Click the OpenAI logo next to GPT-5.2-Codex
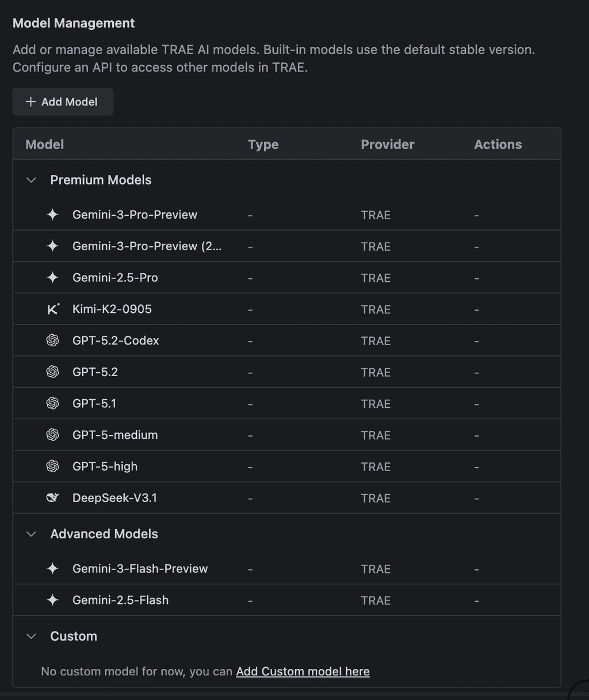Image resolution: width=589 pixels, height=700 pixels. (x=52, y=340)
